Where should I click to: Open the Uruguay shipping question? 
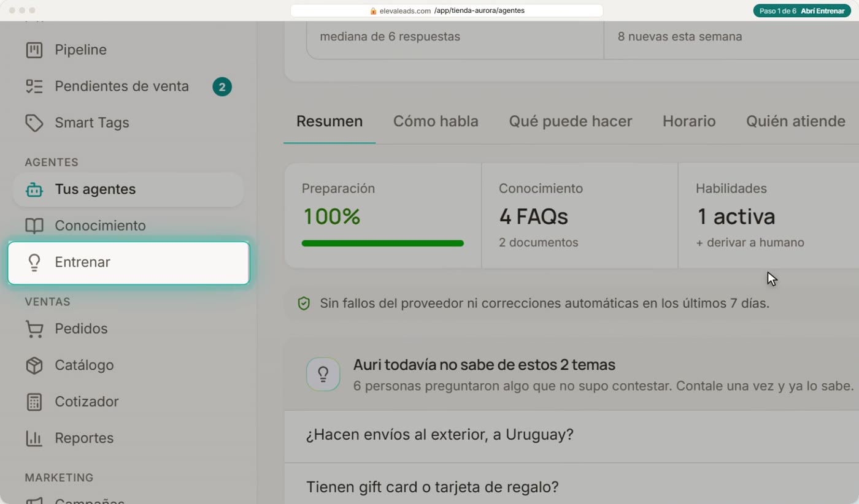coord(571,435)
